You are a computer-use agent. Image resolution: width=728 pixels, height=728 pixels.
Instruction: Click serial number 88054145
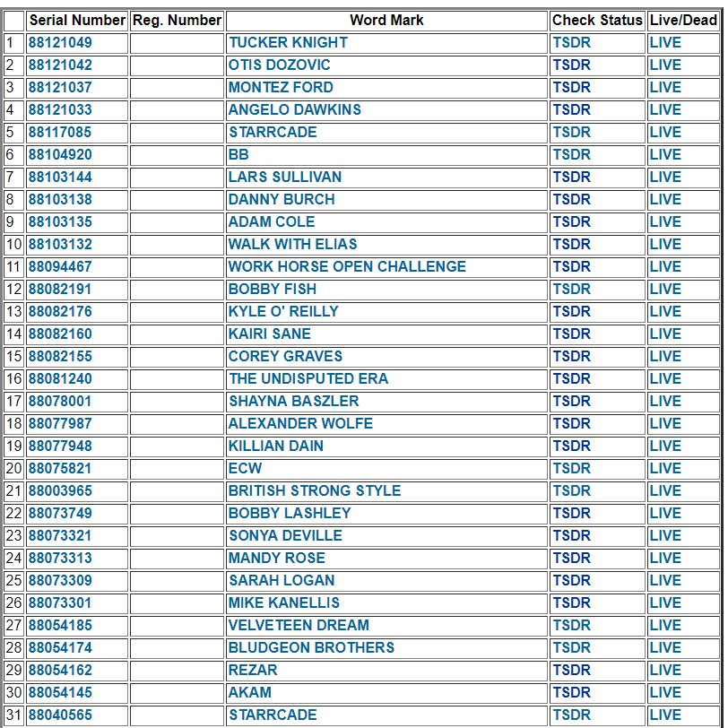coord(60,692)
